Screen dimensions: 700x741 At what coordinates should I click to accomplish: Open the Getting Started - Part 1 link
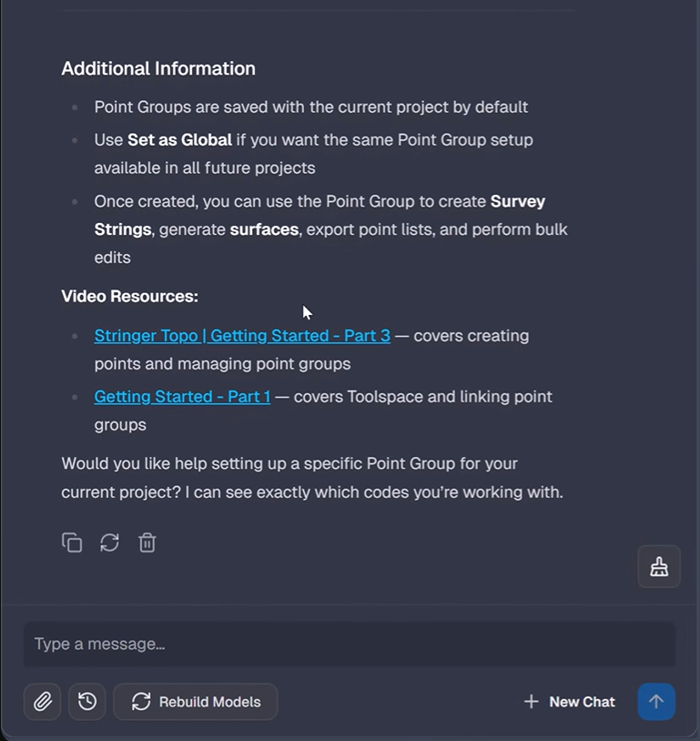tap(182, 397)
